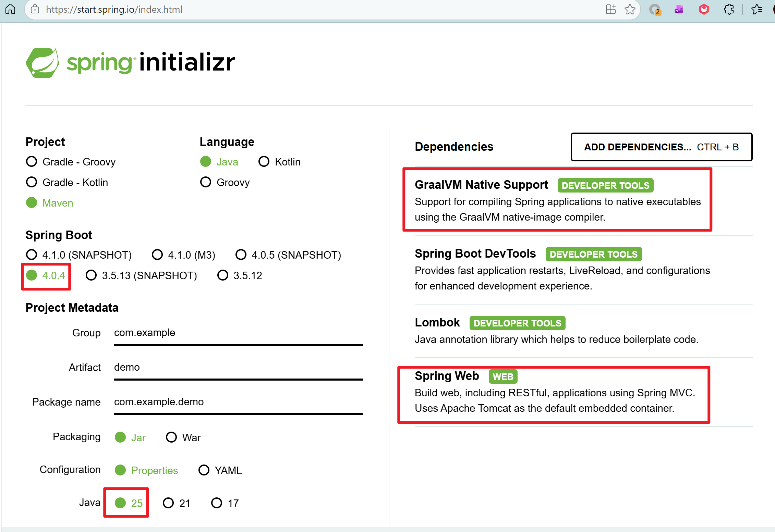Pick Java version 21
Image resolution: width=775 pixels, height=532 pixels.
168,503
